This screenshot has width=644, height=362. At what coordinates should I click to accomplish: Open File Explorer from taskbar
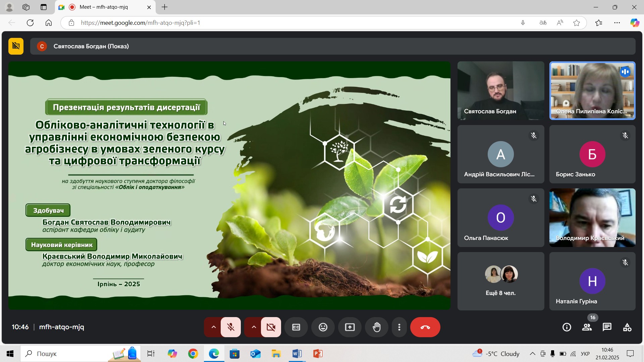coord(276,354)
